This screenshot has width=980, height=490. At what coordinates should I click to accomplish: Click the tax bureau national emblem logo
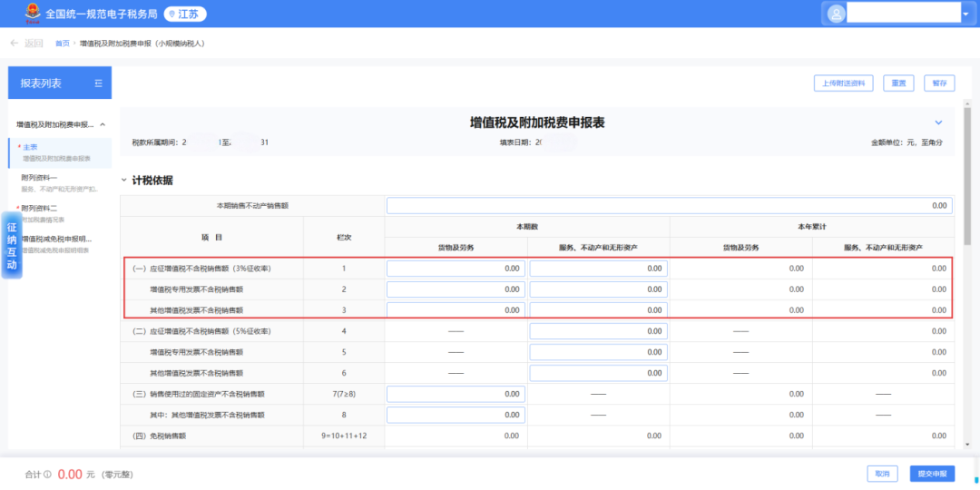coord(33,13)
